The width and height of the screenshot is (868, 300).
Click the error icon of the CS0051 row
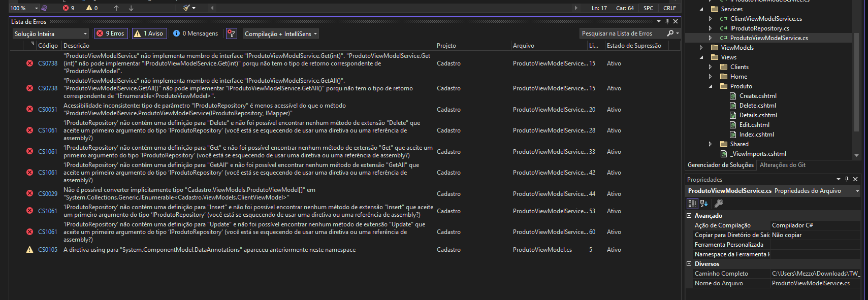pos(29,109)
